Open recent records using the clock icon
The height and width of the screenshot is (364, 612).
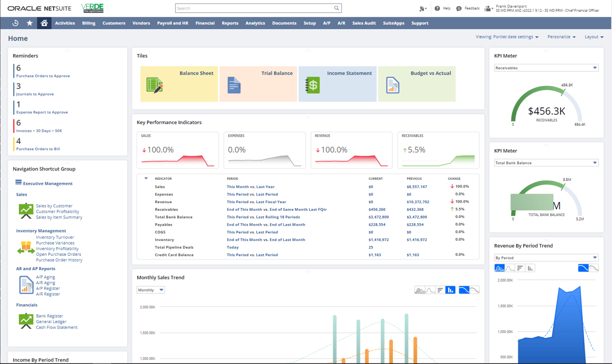point(15,23)
